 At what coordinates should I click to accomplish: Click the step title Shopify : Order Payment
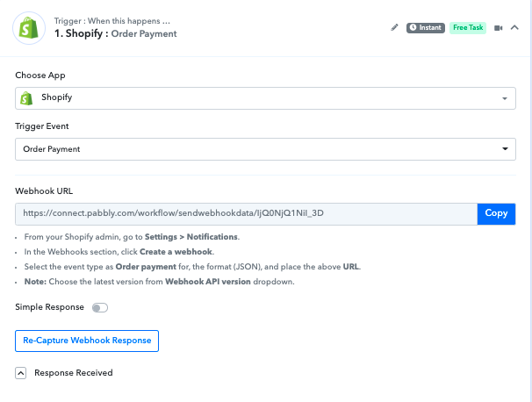116,33
